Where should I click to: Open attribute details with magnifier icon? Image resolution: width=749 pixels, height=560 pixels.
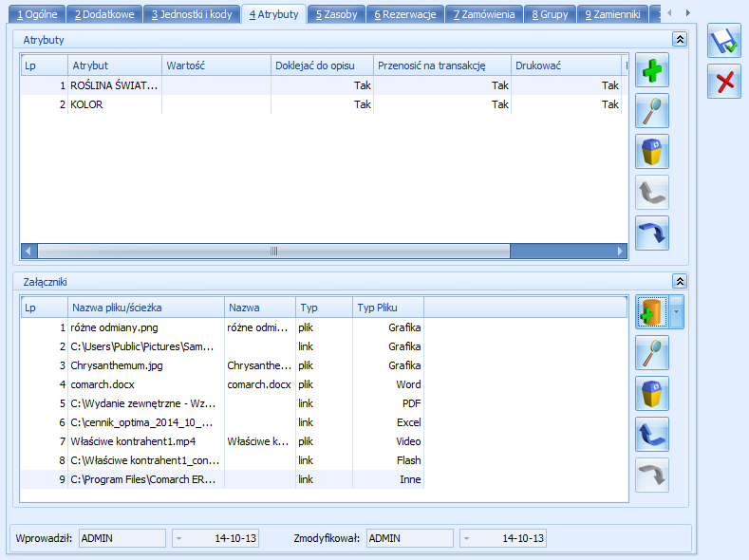[x=652, y=111]
